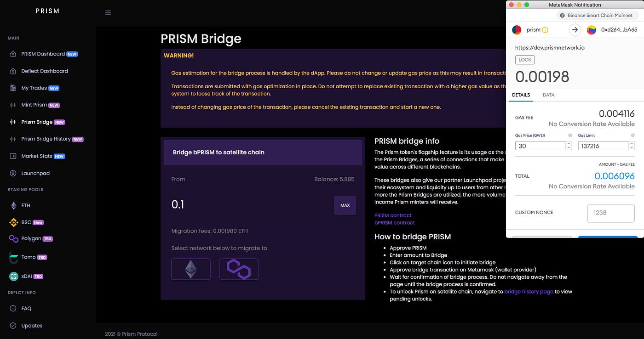Screen dimensions: 644x339
Task: Click the Polygon staking pool icon
Action: pyautogui.click(x=14, y=238)
